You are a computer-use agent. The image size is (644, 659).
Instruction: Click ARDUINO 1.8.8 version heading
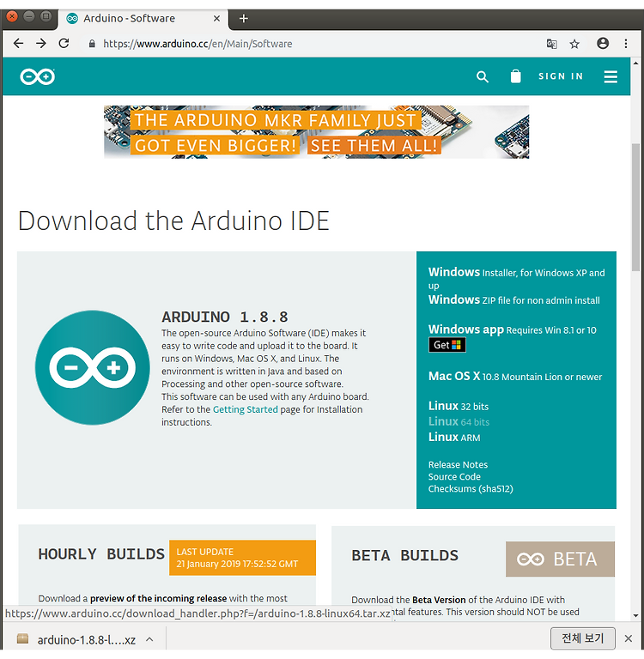tap(225, 317)
